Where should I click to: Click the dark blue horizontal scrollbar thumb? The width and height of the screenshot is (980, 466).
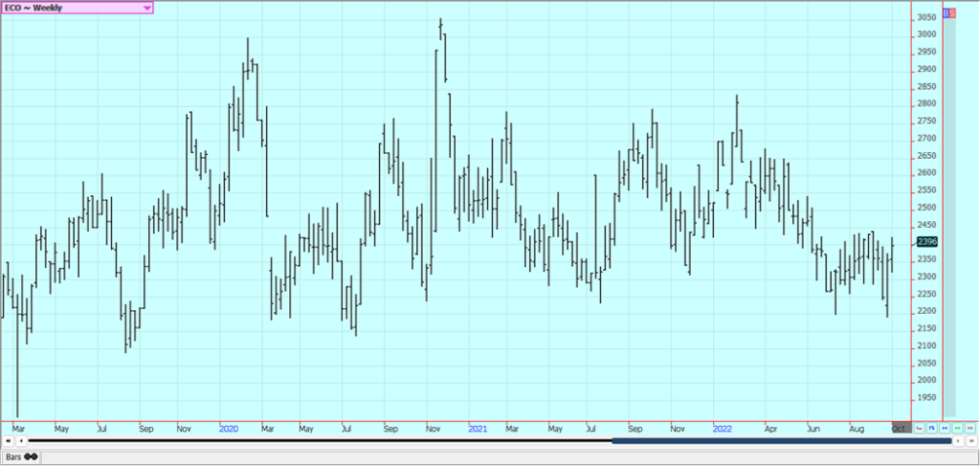click(x=781, y=441)
